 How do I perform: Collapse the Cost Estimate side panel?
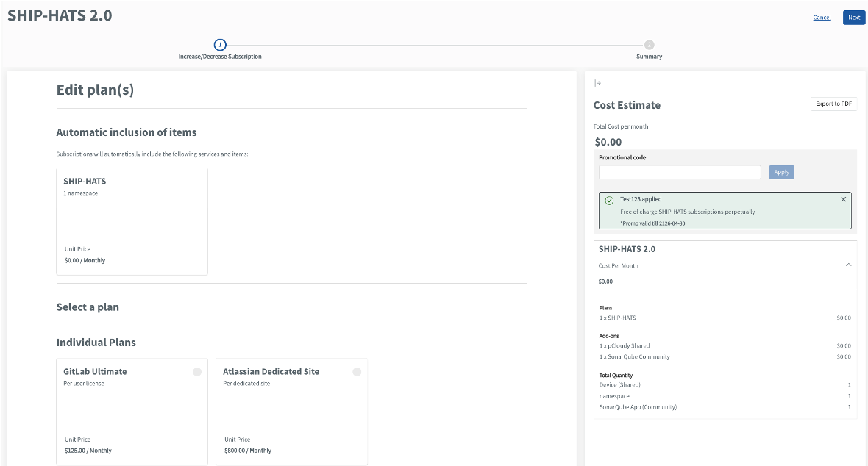coord(597,83)
